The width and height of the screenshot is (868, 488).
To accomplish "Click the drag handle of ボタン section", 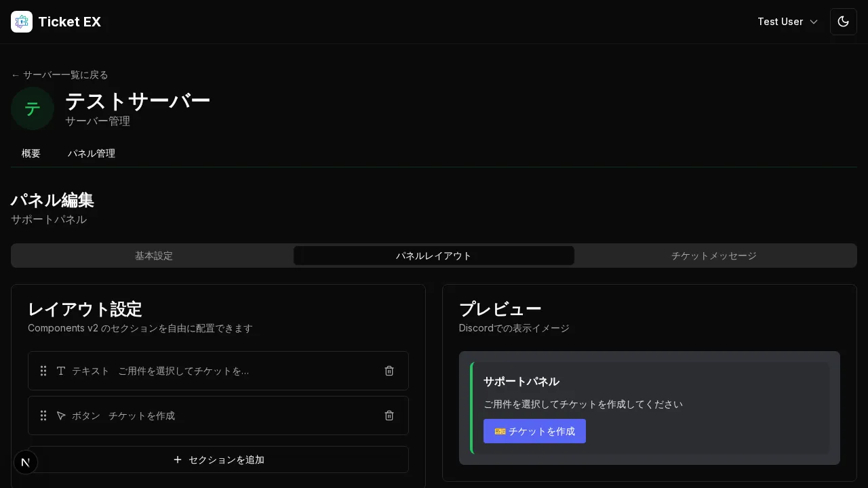I will [x=43, y=415].
